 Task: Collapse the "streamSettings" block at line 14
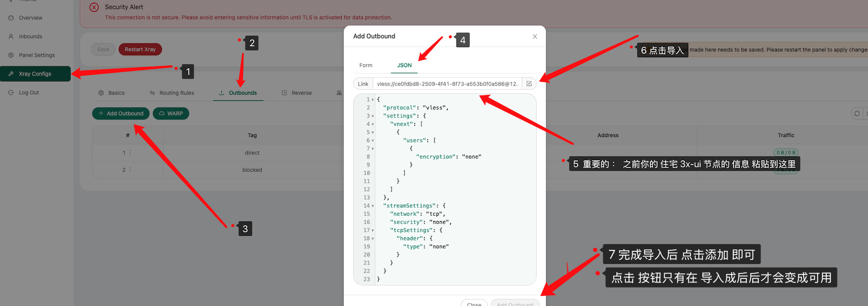coord(373,206)
